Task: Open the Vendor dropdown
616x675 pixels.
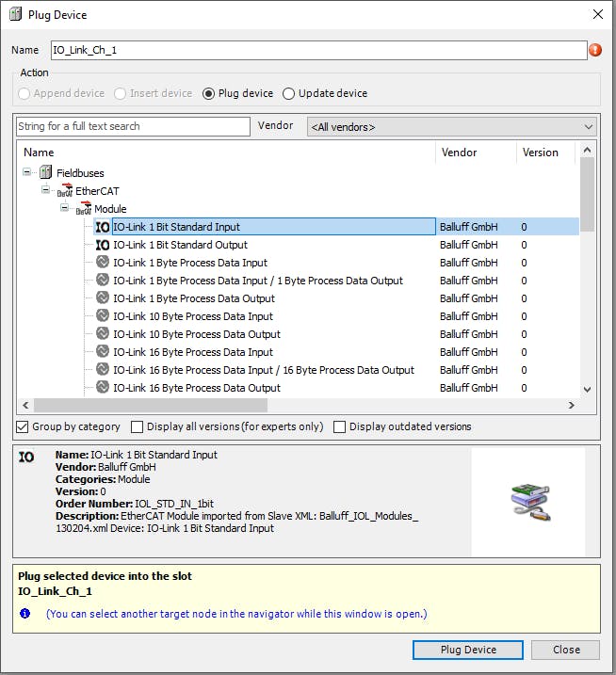Action: (452, 127)
